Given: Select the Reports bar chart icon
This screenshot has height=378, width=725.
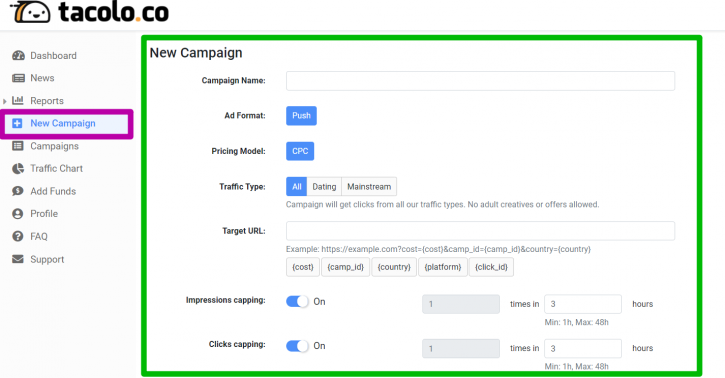Looking at the screenshot, I should click(x=18, y=100).
